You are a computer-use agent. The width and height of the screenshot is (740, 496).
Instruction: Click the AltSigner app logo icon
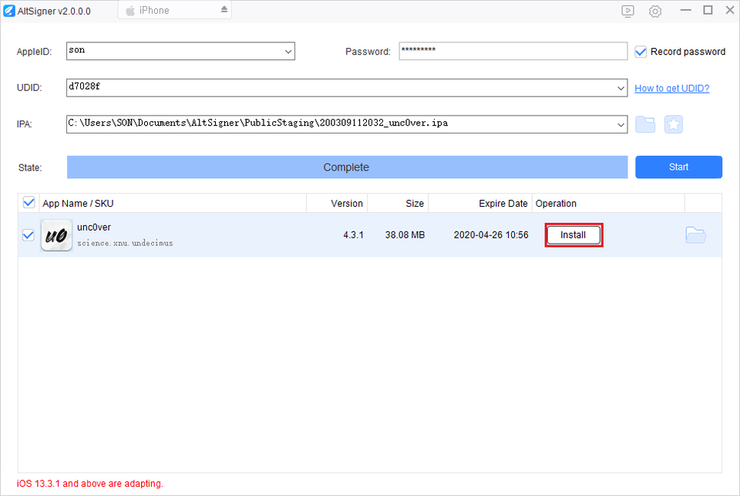point(9,10)
